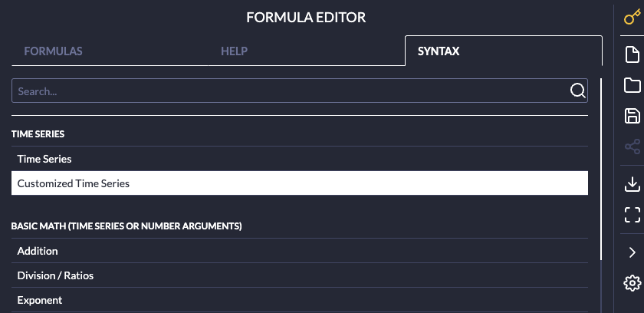The width and height of the screenshot is (644, 313).
Task: Expand the sidebar chevron arrow
Action: 632,252
